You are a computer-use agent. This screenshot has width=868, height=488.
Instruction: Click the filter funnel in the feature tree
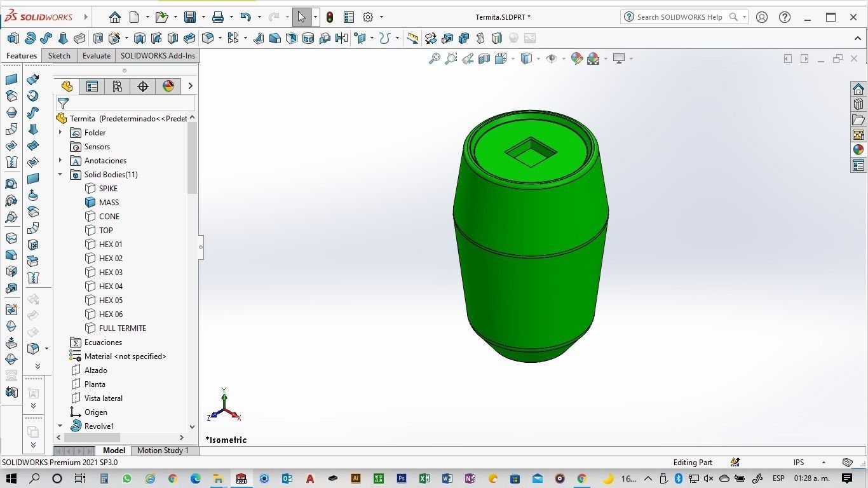click(x=63, y=103)
